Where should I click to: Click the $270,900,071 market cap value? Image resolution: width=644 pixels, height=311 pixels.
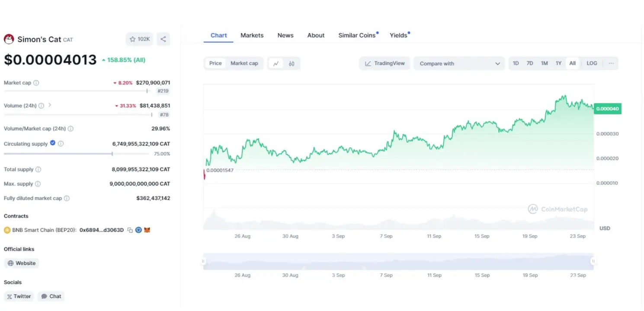(153, 83)
